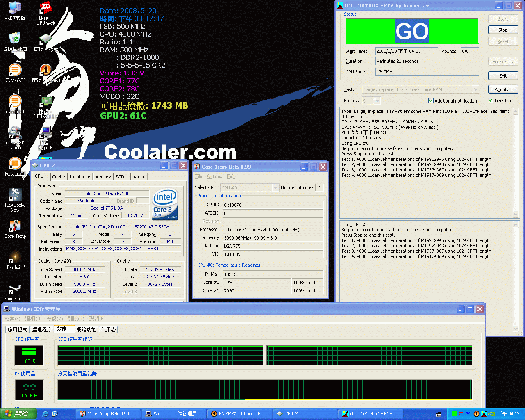
Task: Click the Orthos window title bar icon
Action: point(340,5)
